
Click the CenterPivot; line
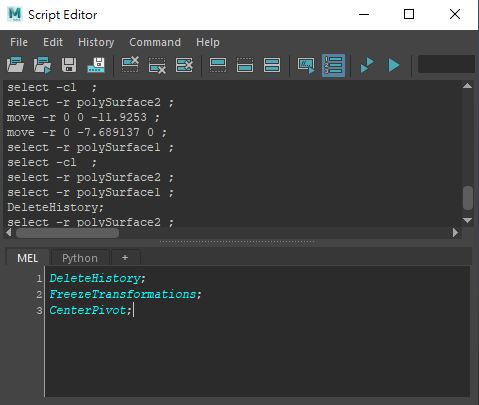tap(90, 310)
